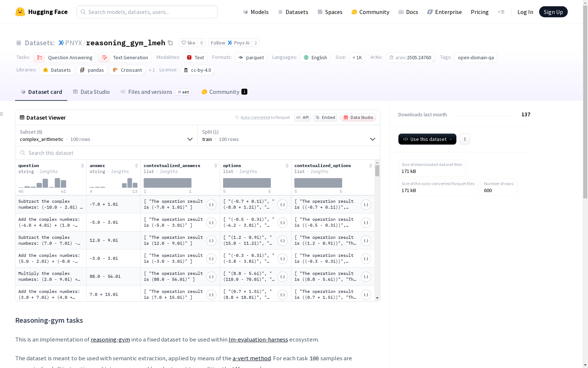
Task: Expand JSON for '(8.8 - 5.6i)' options cell
Action: 283,277
